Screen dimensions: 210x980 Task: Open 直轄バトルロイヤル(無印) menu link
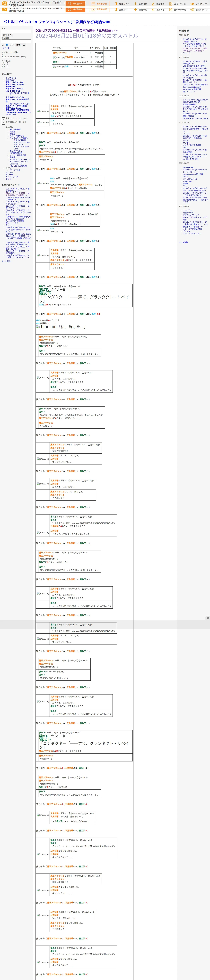pyautogui.click(x=16, y=106)
